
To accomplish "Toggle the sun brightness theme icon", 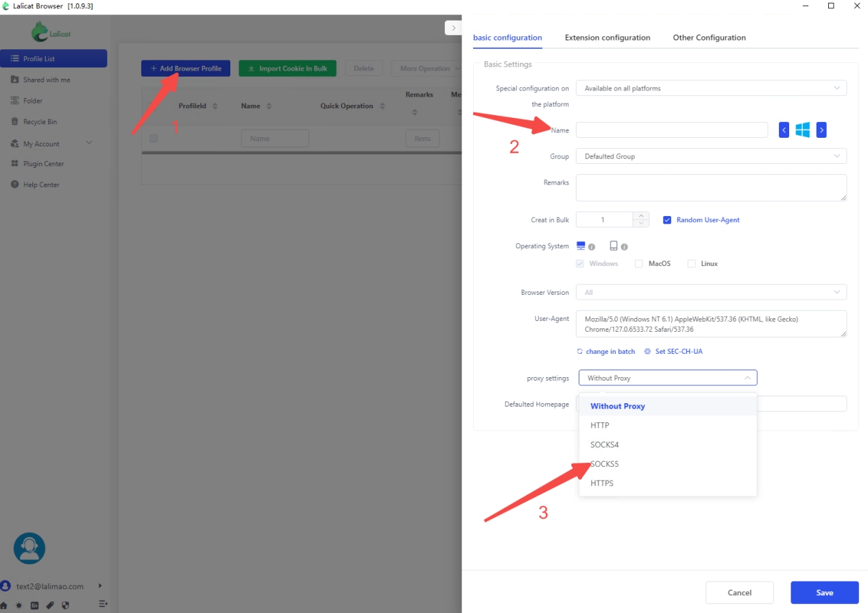I will point(19,605).
